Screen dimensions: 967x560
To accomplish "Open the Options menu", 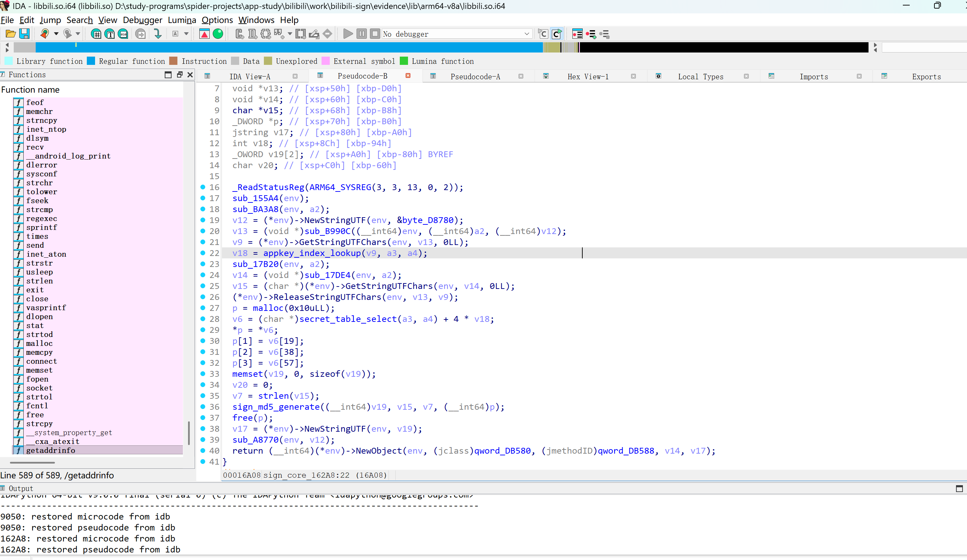I will 217,20.
